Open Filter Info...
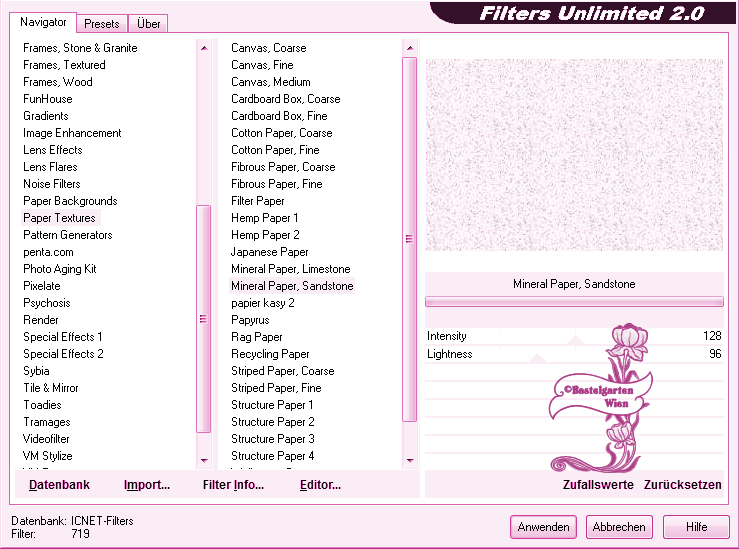Viewport: 739px width, 549px height. click(233, 484)
